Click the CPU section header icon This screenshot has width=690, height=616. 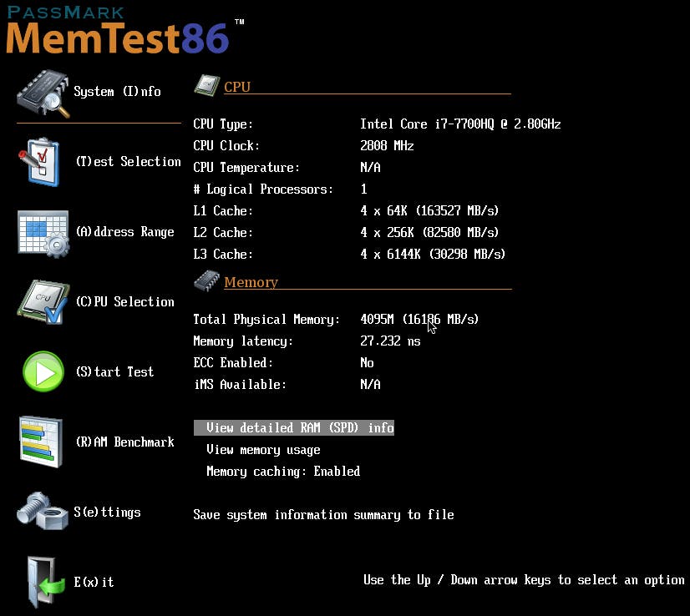(206, 84)
